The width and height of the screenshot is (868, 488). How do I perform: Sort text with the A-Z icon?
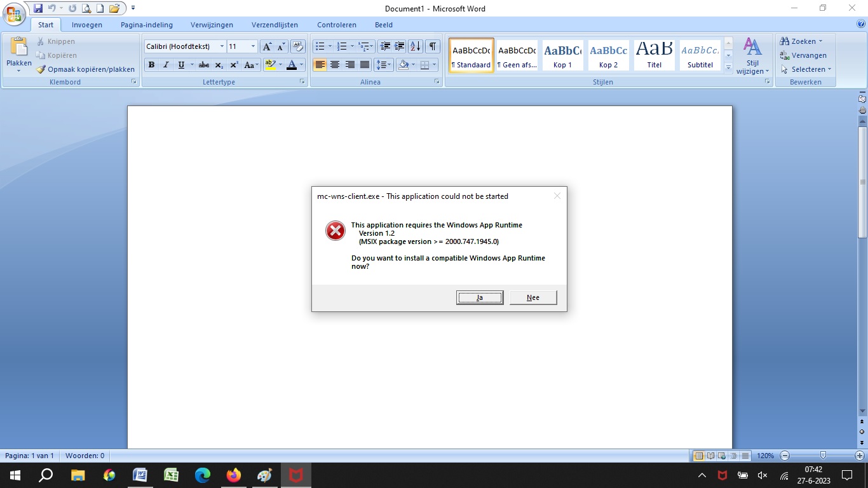pyautogui.click(x=416, y=46)
